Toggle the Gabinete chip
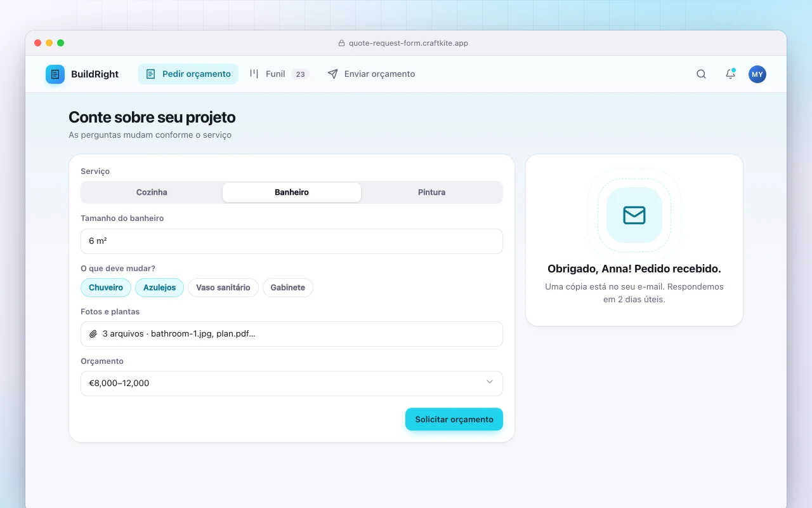This screenshot has width=812, height=508. click(288, 288)
